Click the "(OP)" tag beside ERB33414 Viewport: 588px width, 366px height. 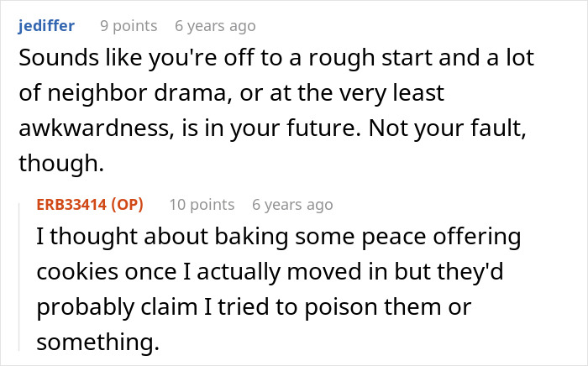pos(126,205)
